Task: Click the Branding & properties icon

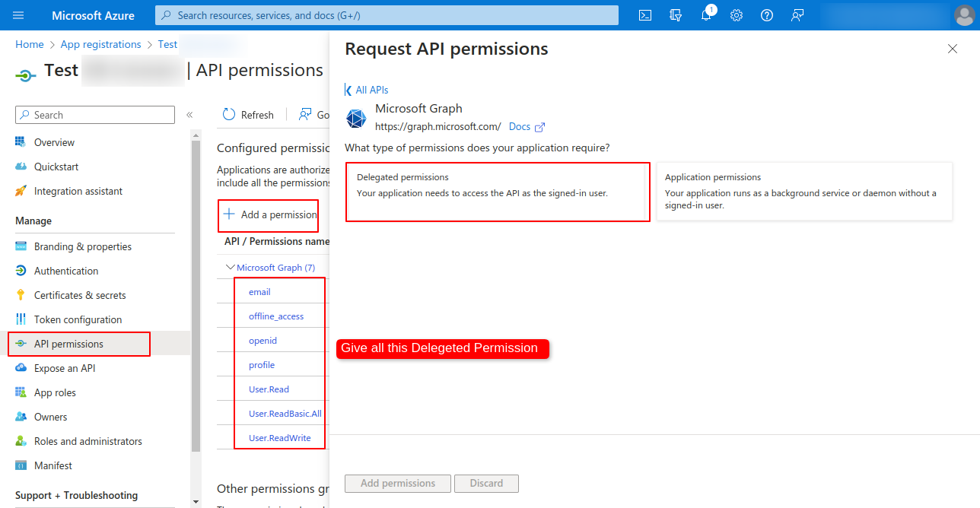Action: 21,246
